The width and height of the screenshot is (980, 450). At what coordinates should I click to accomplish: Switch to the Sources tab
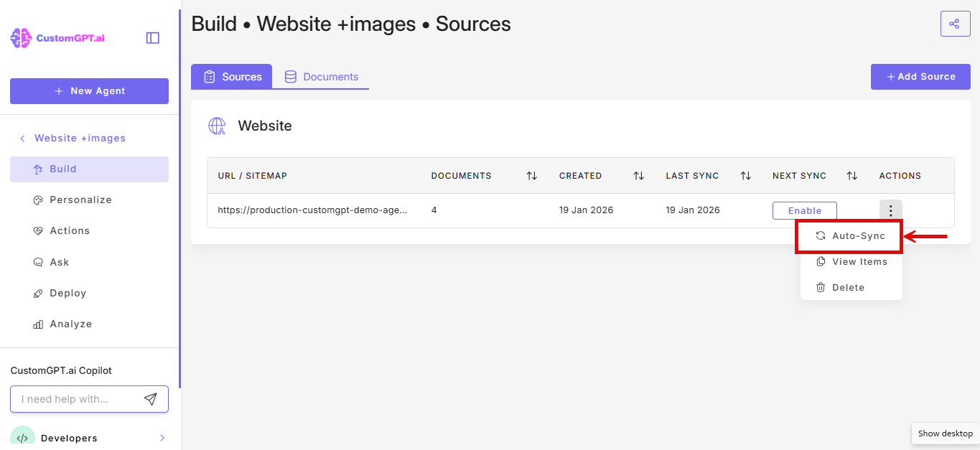coord(232,77)
